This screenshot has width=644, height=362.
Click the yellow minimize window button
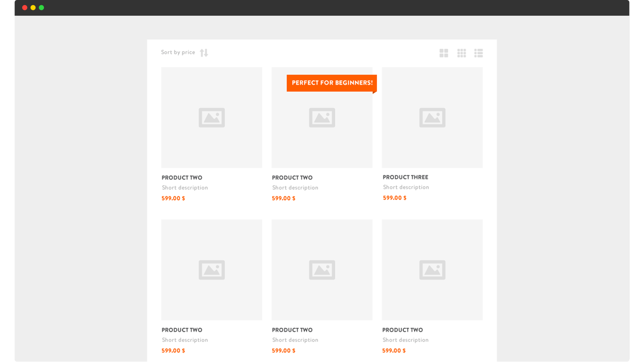33,8
